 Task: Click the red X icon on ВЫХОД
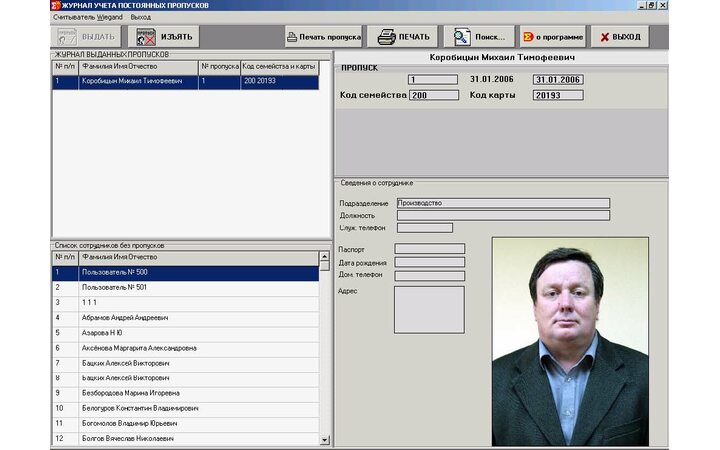605,37
